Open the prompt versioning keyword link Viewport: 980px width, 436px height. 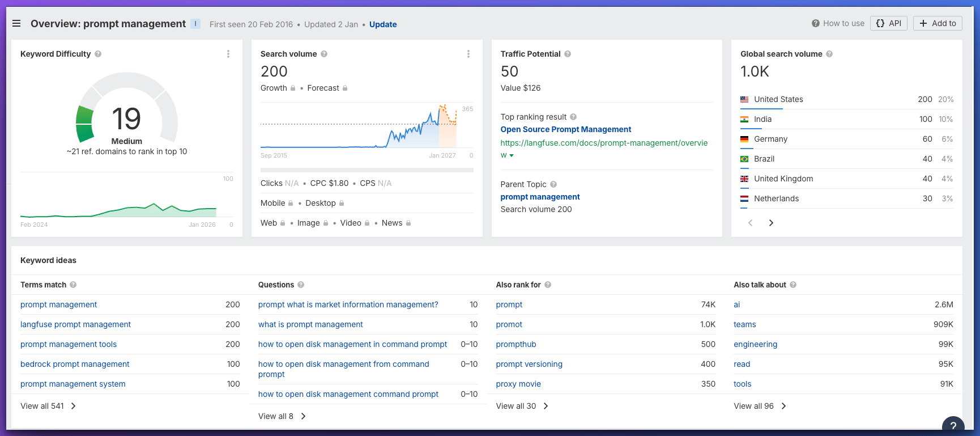(x=529, y=364)
